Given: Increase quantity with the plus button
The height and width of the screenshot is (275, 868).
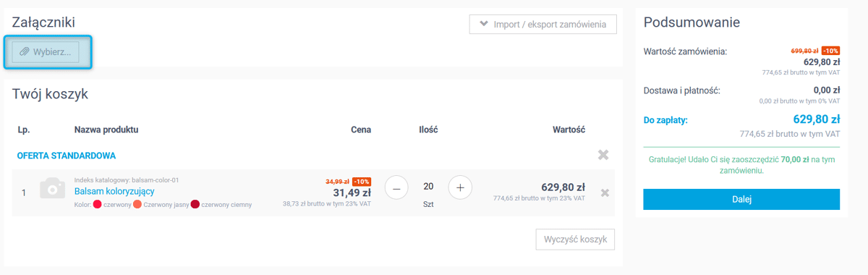Looking at the screenshot, I should pyautogui.click(x=460, y=187).
